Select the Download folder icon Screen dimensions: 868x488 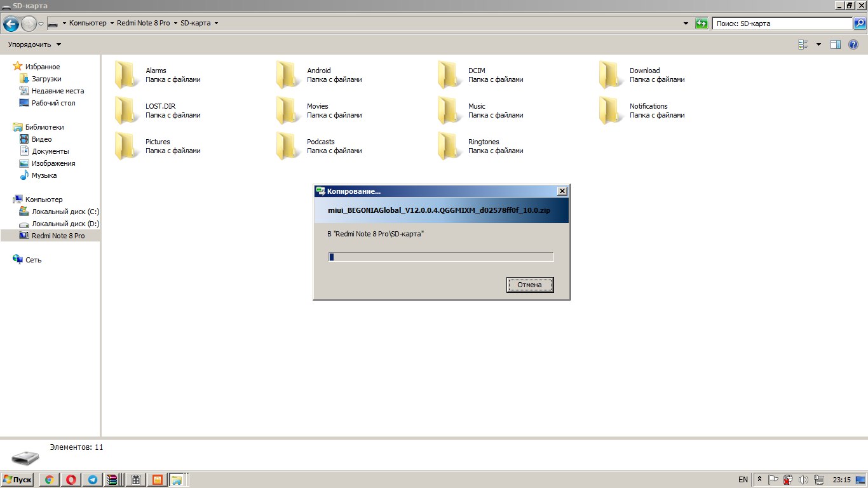click(611, 75)
